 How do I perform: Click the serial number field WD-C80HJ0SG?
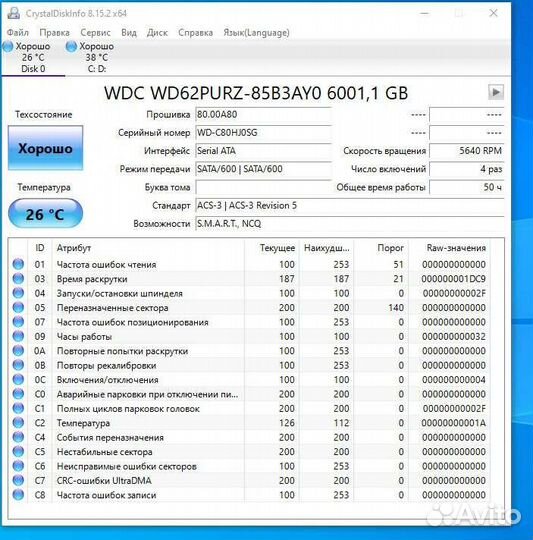click(x=263, y=133)
